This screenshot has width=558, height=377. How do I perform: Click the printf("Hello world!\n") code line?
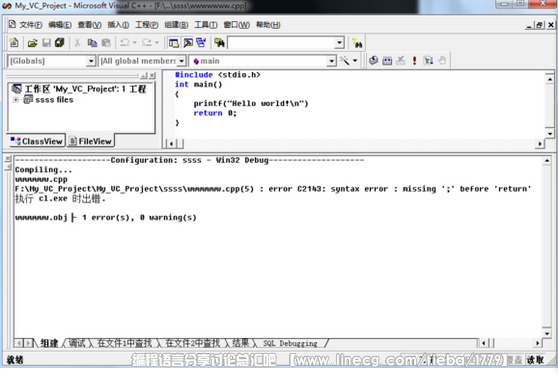coord(251,104)
